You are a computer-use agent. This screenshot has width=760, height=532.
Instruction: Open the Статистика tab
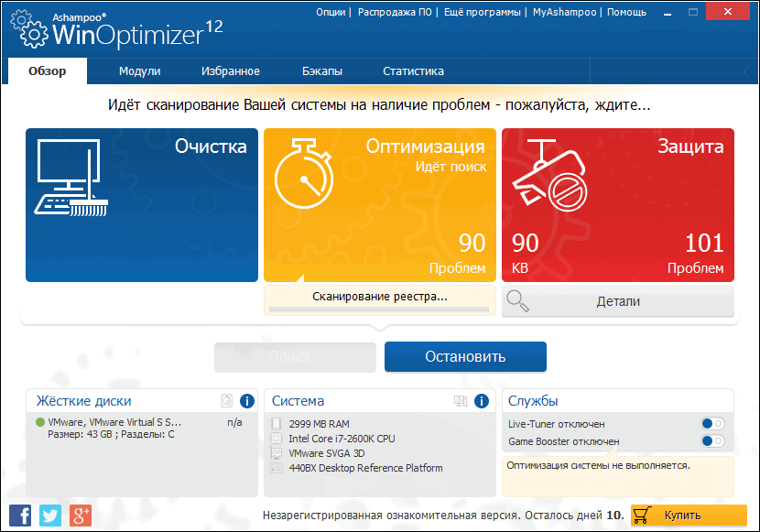click(414, 71)
